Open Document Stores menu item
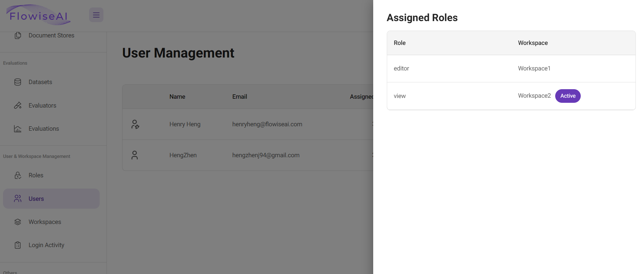The width and height of the screenshot is (644, 274). (x=51, y=35)
